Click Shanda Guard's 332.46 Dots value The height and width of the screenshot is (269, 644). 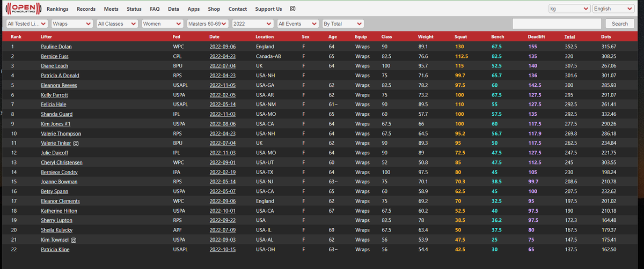tap(609, 114)
